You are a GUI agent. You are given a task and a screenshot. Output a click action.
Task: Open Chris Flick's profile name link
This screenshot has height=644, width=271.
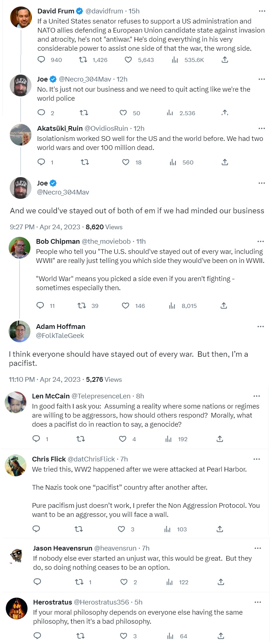(x=49, y=459)
